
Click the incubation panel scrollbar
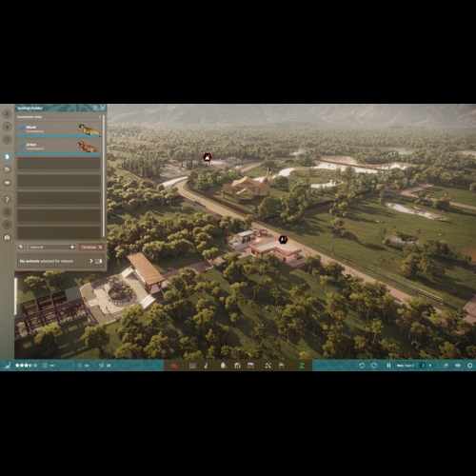[104, 176]
